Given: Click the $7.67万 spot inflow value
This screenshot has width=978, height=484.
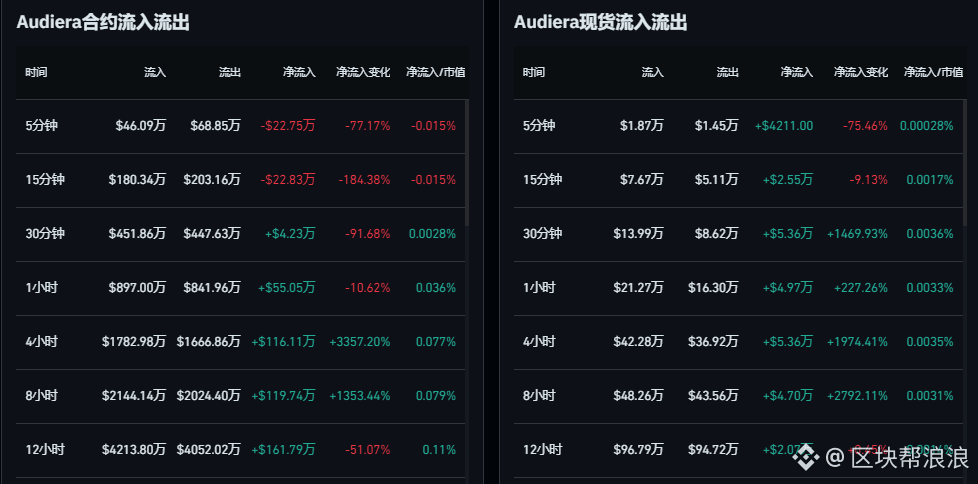Looking at the screenshot, I should click(642, 180).
